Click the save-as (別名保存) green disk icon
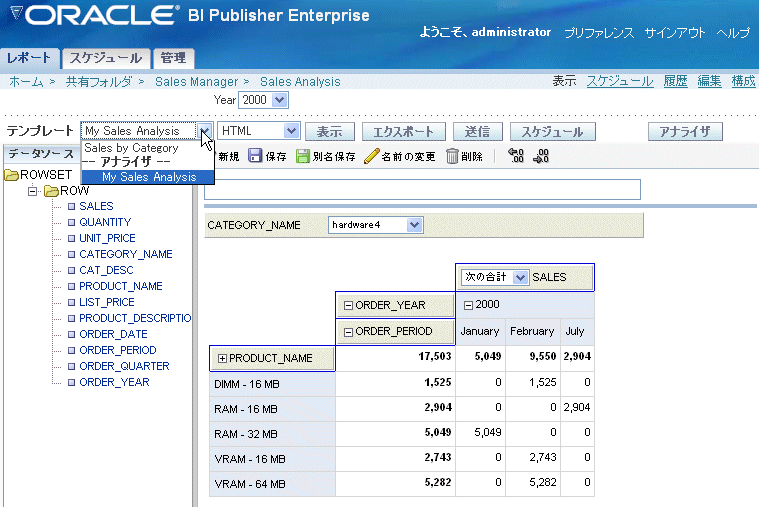Screen dimensions: 759x507 point(303,156)
